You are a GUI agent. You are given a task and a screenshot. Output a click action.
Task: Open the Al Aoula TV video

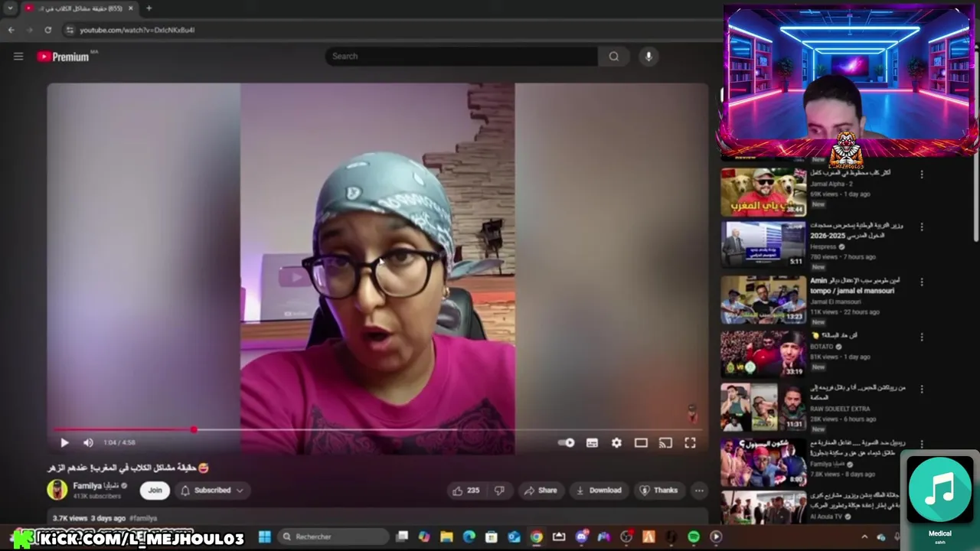pyautogui.click(x=763, y=507)
